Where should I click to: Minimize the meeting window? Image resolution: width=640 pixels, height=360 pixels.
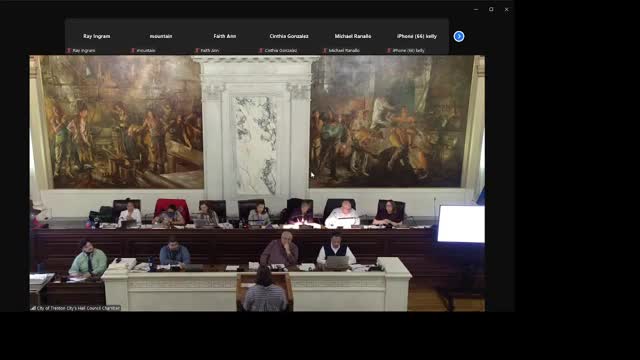pos(476,9)
